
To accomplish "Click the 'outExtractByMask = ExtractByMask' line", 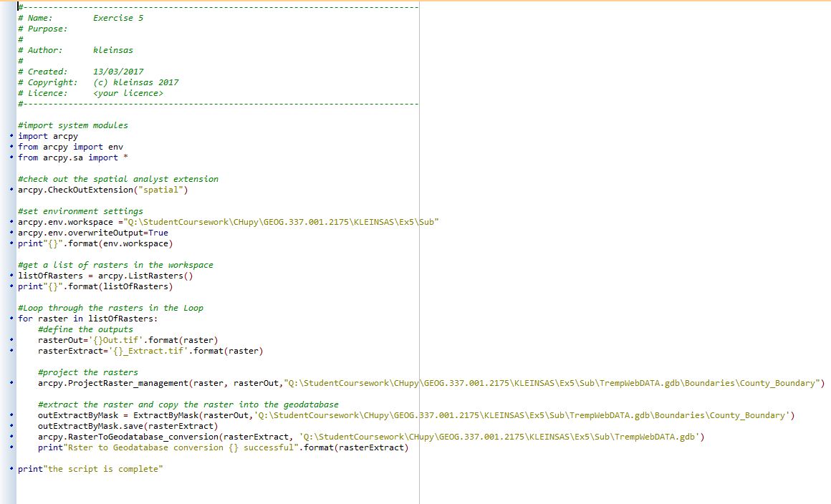I will click(x=416, y=415).
